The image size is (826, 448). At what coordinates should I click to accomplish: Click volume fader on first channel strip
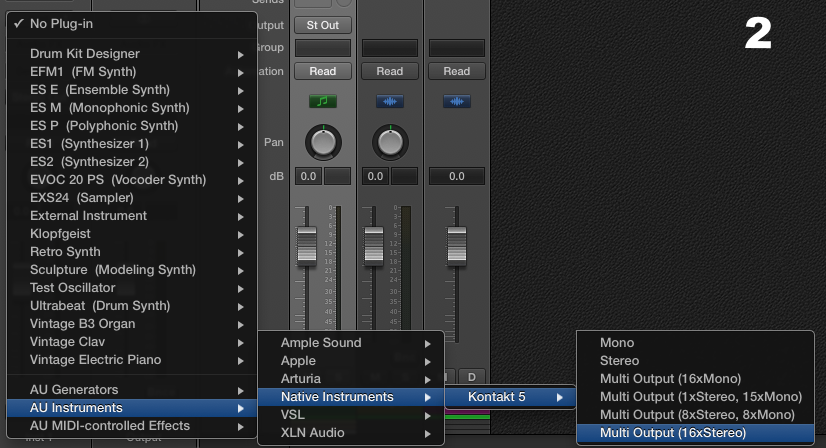[x=307, y=246]
